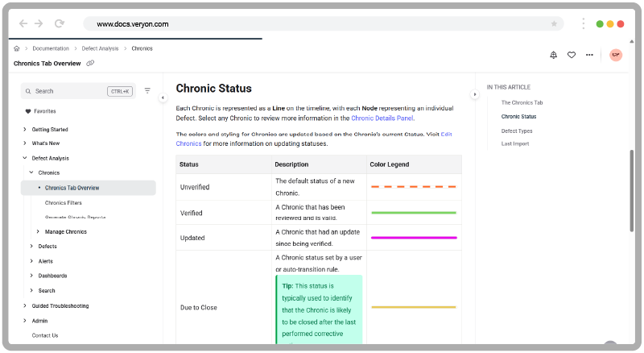Expand the Search tree node
The image size is (644, 353).
(x=31, y=290)
